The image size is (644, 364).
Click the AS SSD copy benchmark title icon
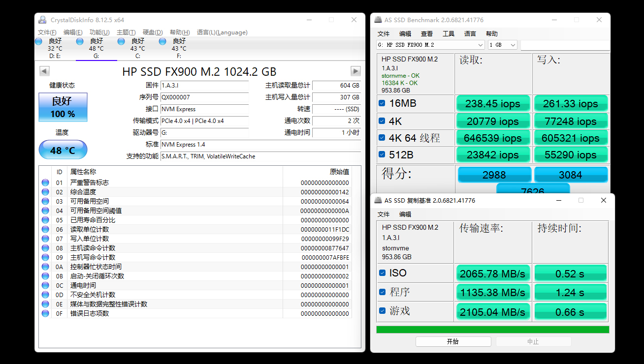click(378, 200)
